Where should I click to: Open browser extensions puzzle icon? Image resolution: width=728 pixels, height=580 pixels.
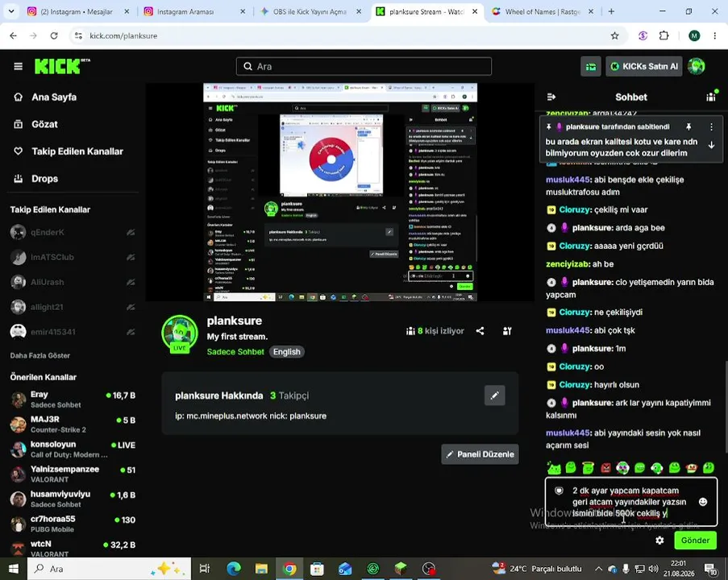point(664,35)
